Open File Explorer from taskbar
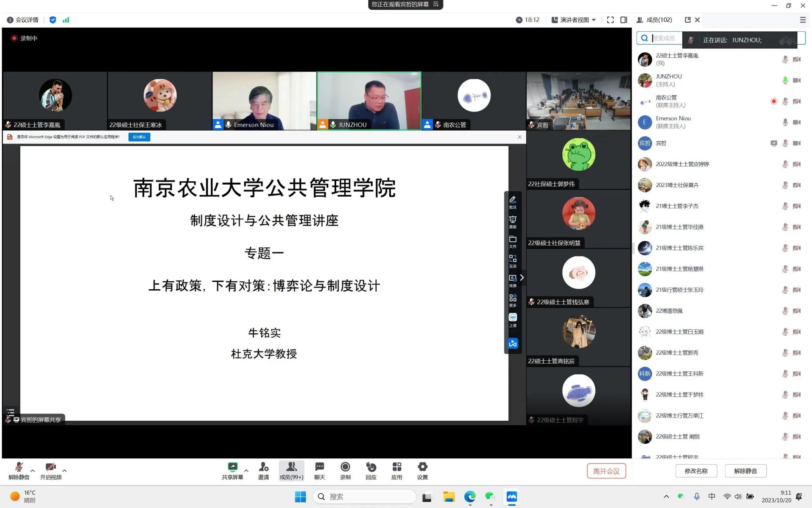The width and height of the screenshot is (812, 508). click(449, 496)
